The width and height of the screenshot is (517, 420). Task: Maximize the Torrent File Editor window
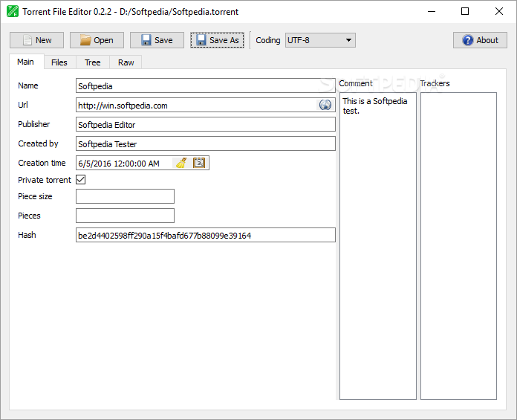pyautogui.click(x=465, y=12)
